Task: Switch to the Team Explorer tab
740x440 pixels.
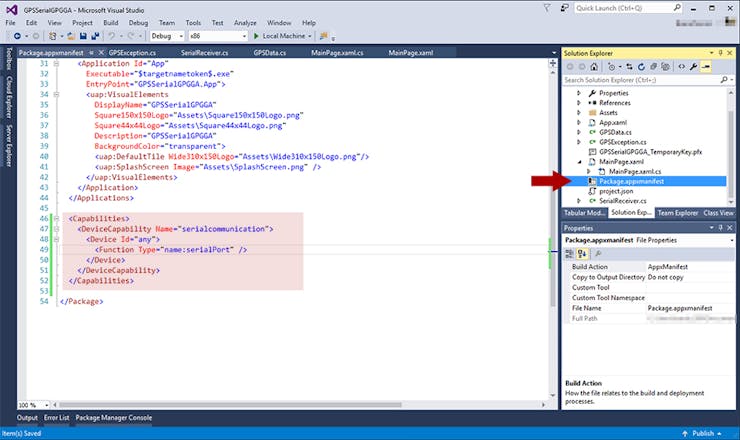Action: click(x=678, y=213)
